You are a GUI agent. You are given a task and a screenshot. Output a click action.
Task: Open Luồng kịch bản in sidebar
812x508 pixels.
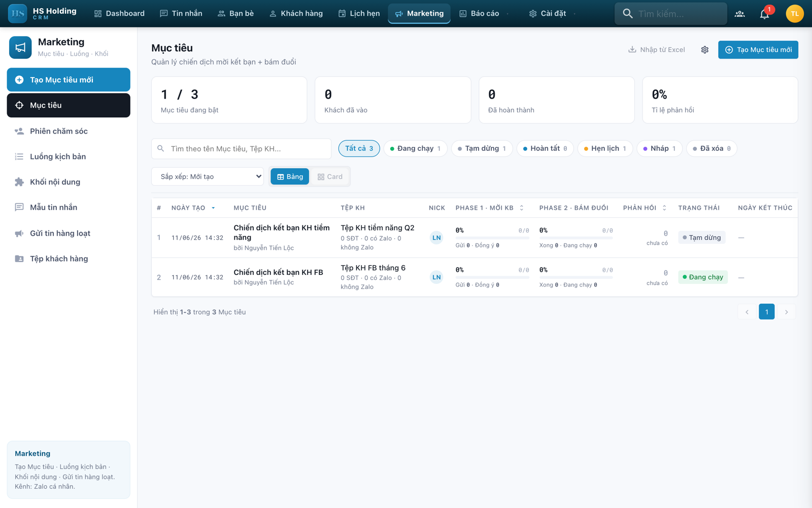(x=69, y=156)
